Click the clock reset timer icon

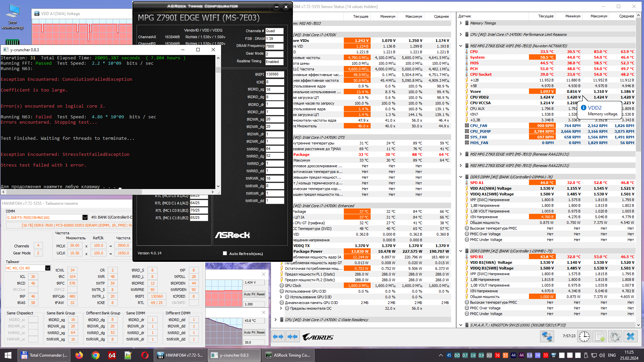pyautogui.click(x=584, y=336)
